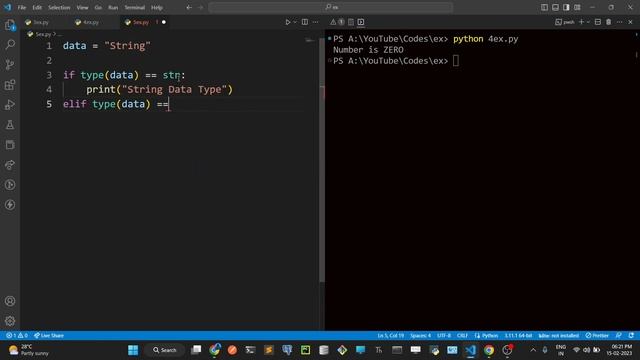Open Google Chrome from taskbar
This screenshot has height=360, width=640.
coord(489,350)
